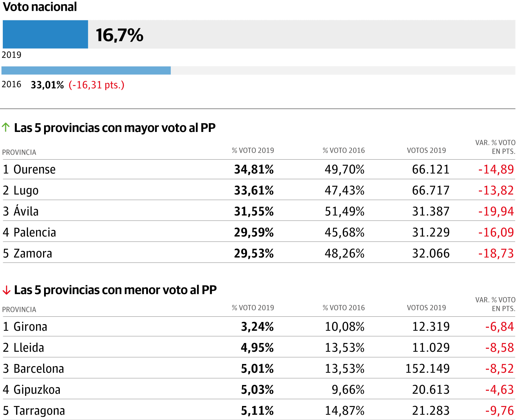Click the Palencia province name
The image size is (517, 420).
pyautogui.click(x=35, y=232)
